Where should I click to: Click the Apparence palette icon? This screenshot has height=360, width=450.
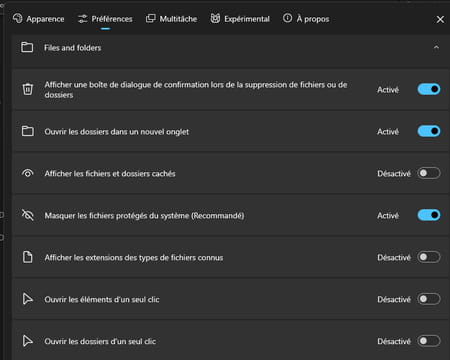coord(18,18)
